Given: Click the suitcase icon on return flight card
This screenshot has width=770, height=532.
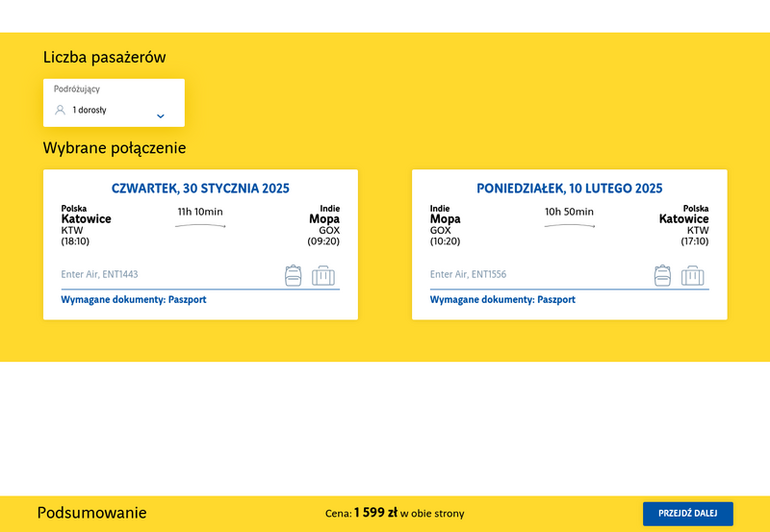Looking at the screenshot, I should (692, 275).
